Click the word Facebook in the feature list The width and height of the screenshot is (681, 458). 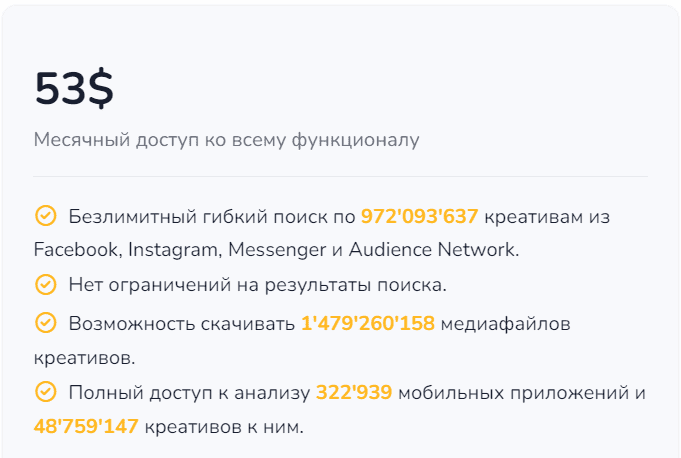pyautogui.click(x=76, y=250)
